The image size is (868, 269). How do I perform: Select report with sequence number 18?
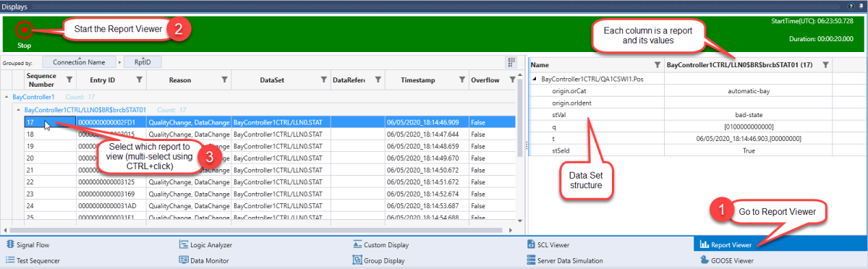tap(269, 134)
